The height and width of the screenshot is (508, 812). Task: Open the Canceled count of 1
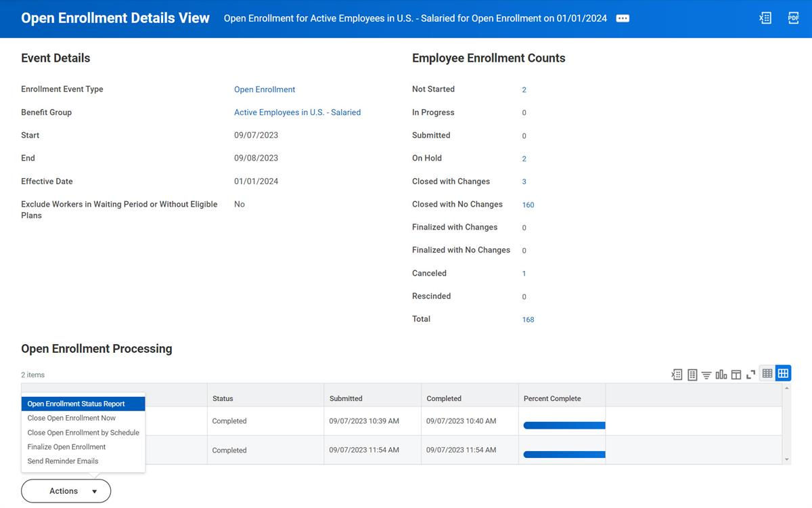tap(524, 274)
